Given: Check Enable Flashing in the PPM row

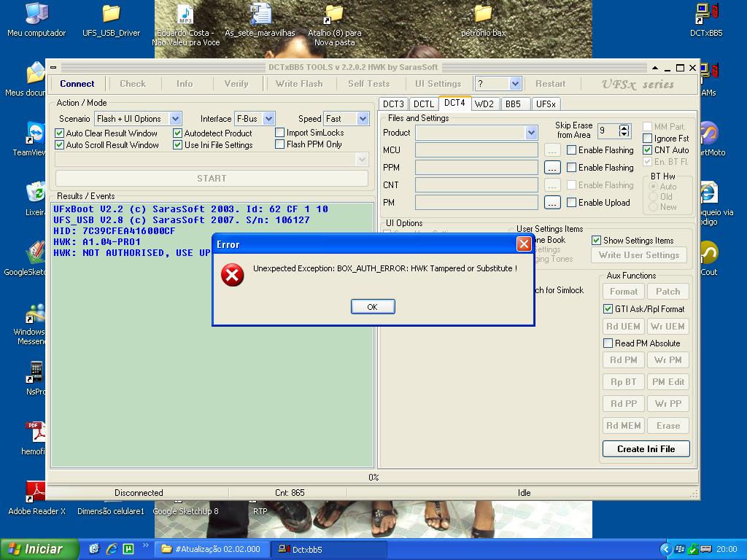Looking at the screenshot, I should pyautogui.click(x=572, y=168).
